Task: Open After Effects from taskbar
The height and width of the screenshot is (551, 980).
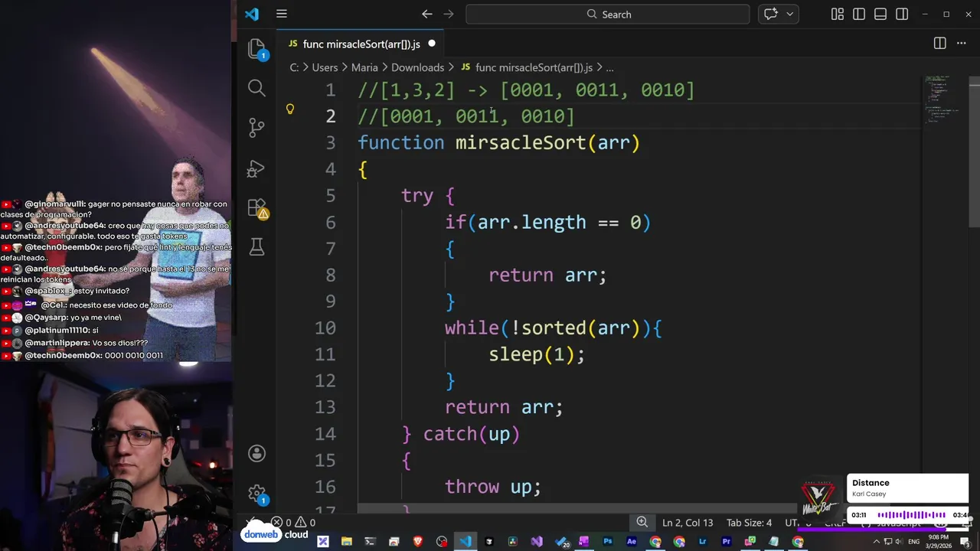Action: pyautogui.click(x=632, y=542)
